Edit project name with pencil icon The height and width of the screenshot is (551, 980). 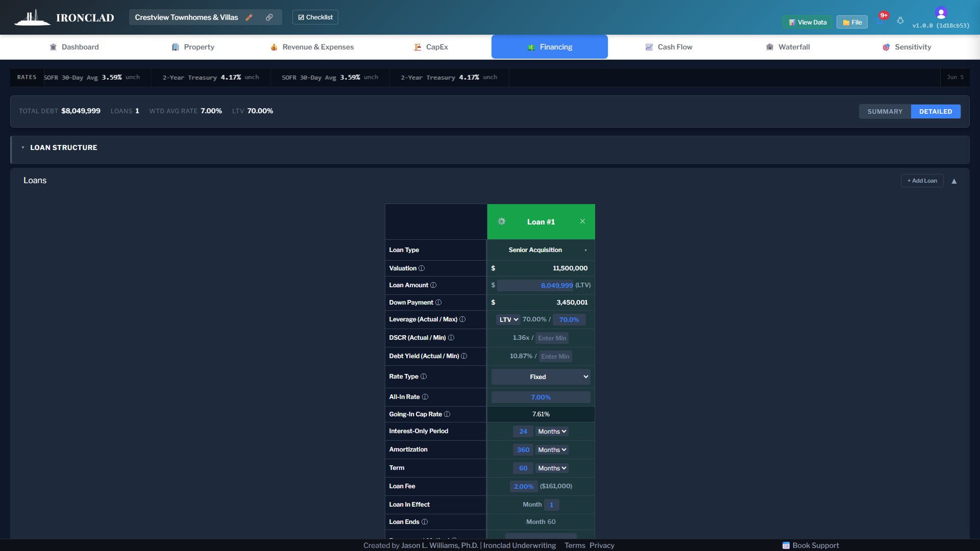click(249, 17)
